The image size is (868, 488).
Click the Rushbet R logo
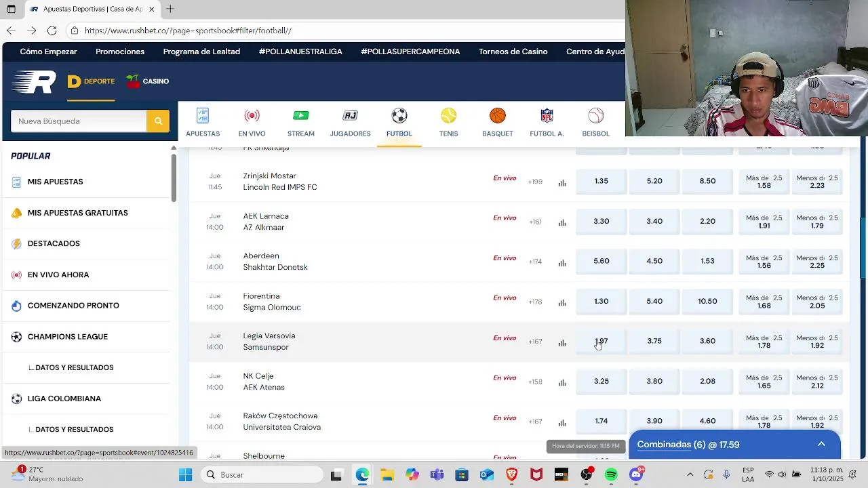coord(34,82)
